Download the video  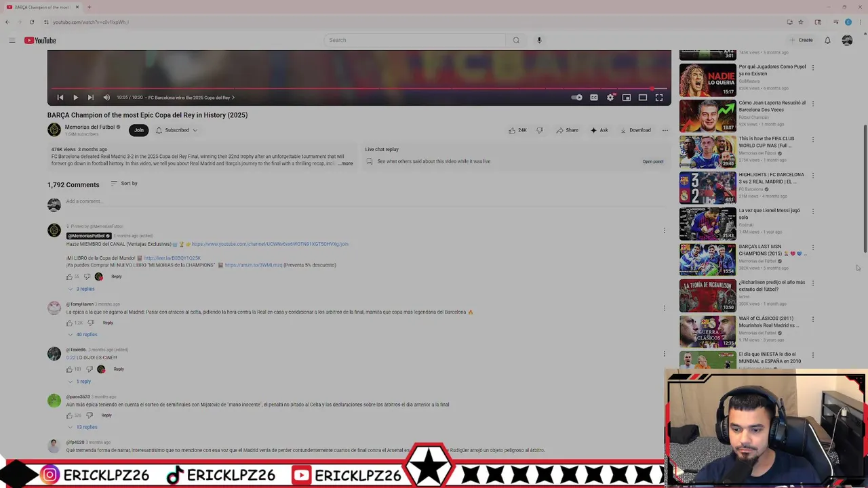click(635, 130)
